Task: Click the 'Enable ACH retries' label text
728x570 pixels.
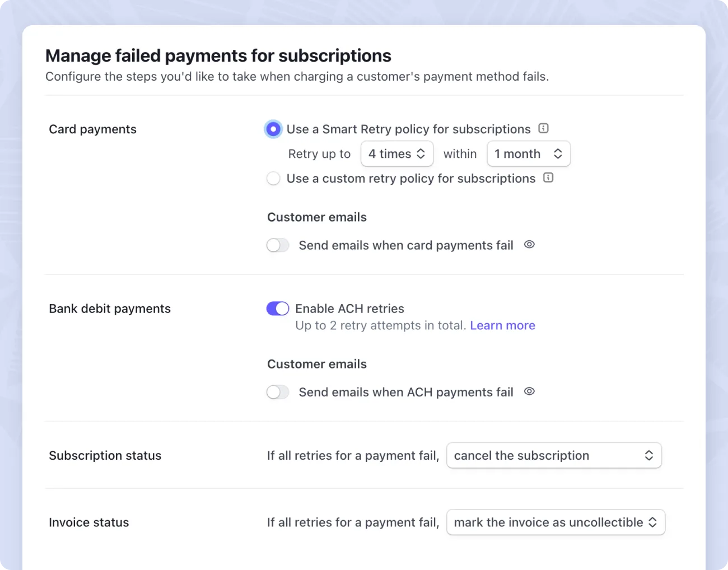Action: (x=349, y=309)
